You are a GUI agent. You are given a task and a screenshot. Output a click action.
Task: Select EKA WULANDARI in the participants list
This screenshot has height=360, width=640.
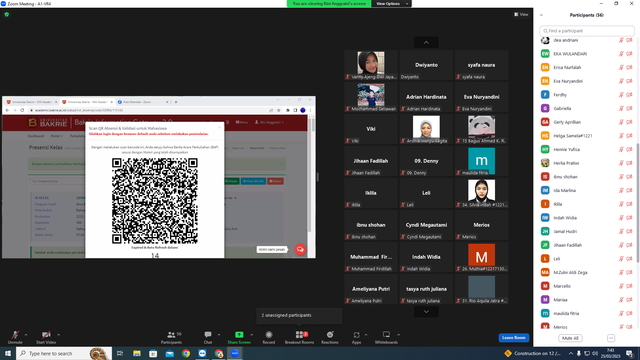pos(587,54)
